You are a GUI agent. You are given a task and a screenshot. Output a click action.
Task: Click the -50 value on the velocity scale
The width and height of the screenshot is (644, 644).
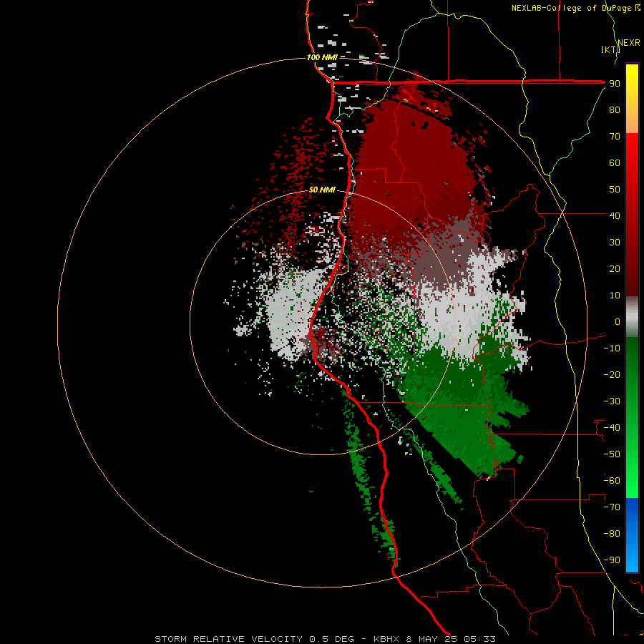(612, 454)
